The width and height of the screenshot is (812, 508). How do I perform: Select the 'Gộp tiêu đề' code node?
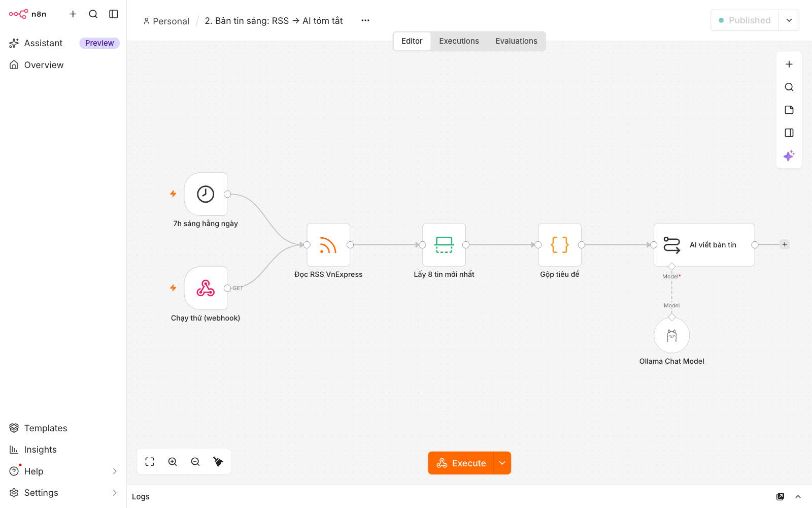pos(560,245)
